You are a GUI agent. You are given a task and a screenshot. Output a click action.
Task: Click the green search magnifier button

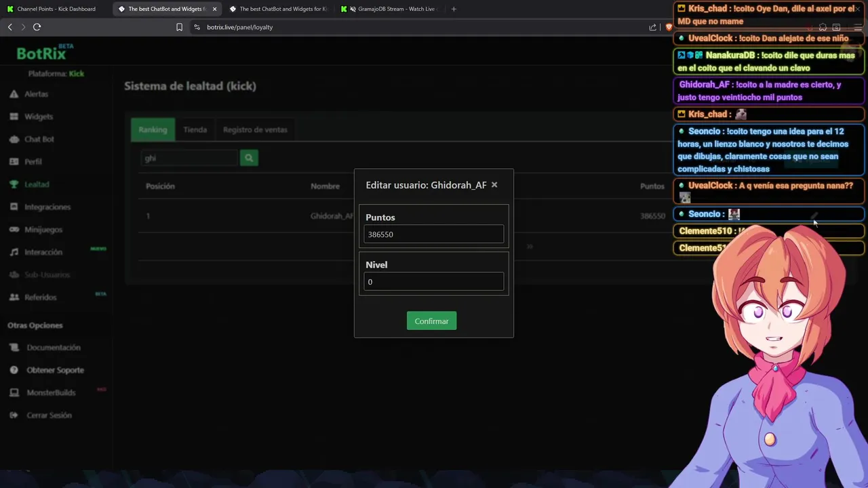(249, 158)
